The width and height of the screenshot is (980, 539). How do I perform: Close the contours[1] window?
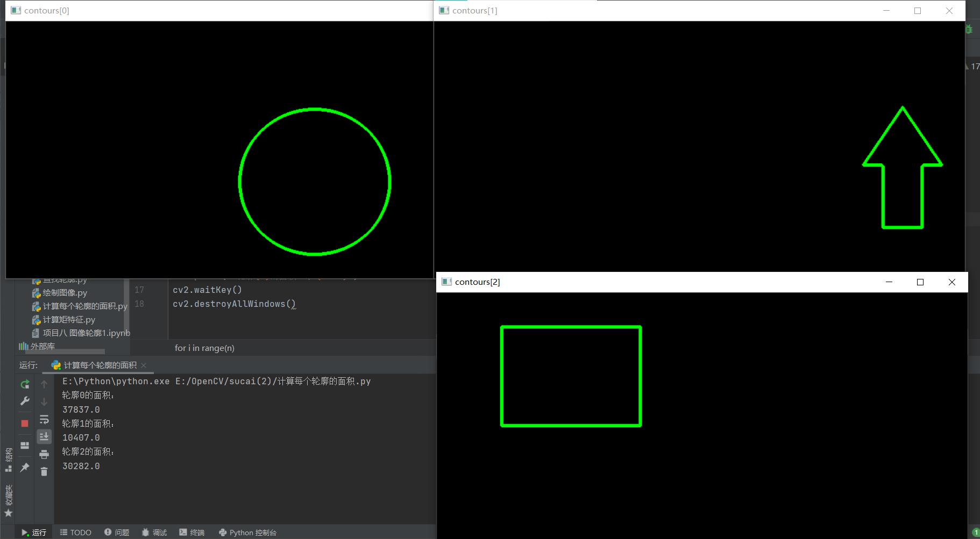949,11
